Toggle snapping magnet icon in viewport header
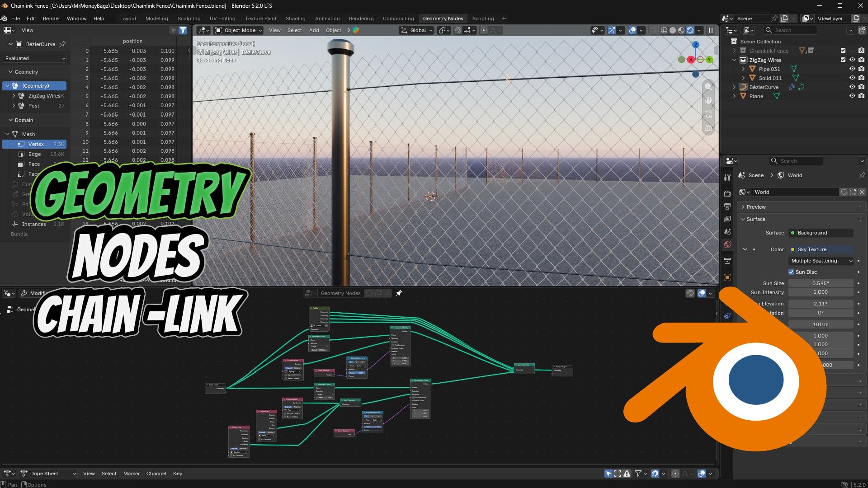The image size is (868, 488). 458,30
